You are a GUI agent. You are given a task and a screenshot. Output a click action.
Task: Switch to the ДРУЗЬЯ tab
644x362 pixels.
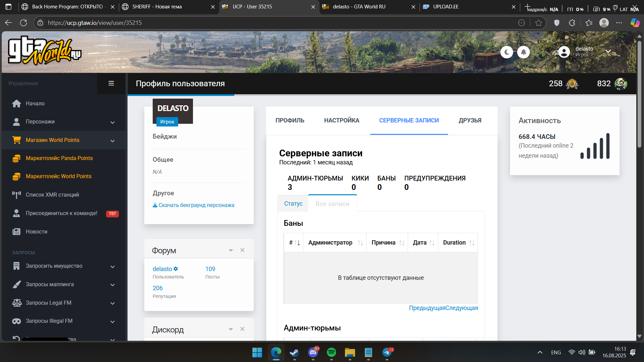470,120
